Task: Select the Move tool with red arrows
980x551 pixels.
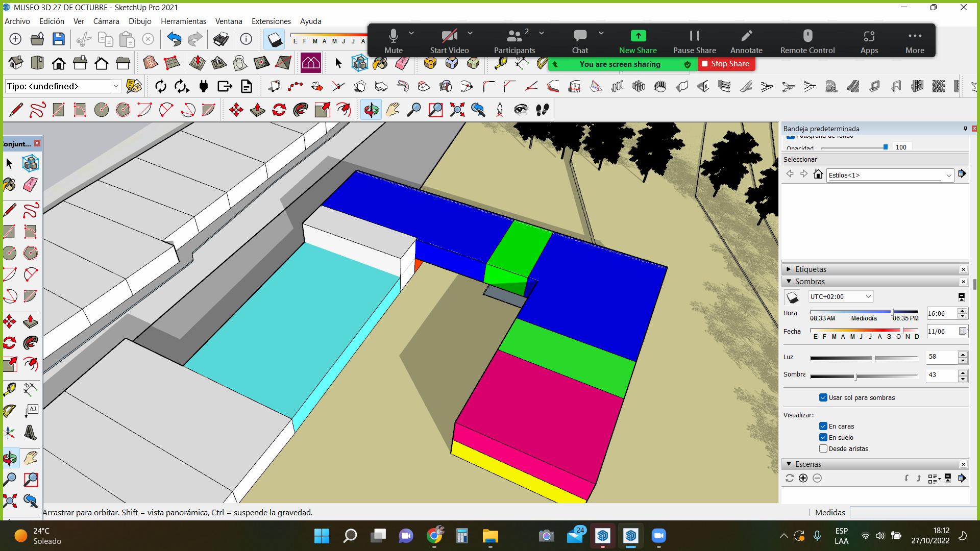Action: [236, 110]
